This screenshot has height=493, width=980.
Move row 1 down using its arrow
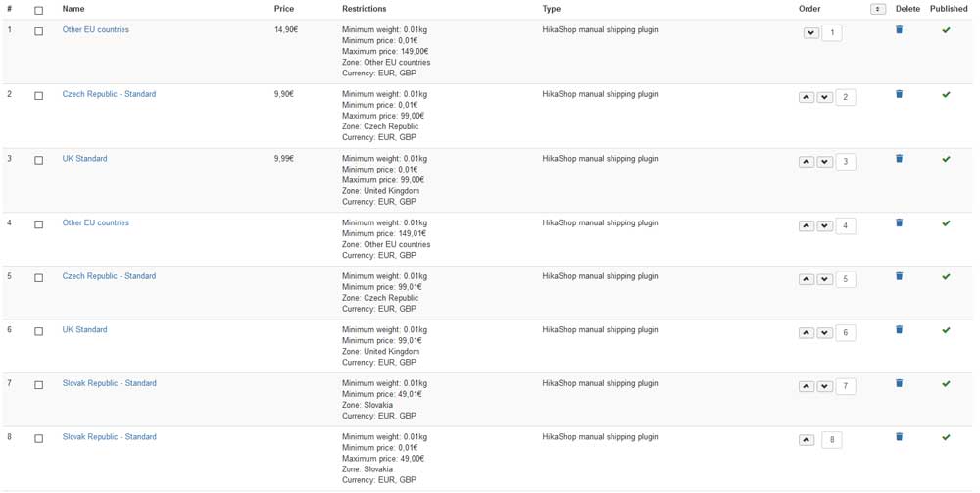(810, 33)
